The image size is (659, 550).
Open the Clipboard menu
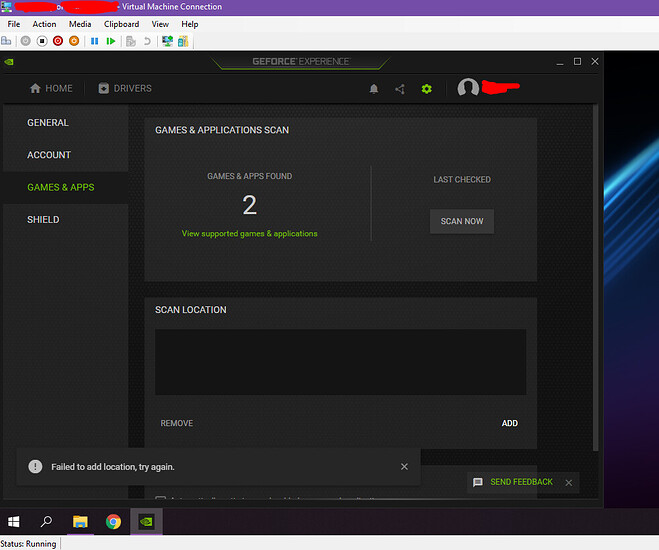coord(121,24)
